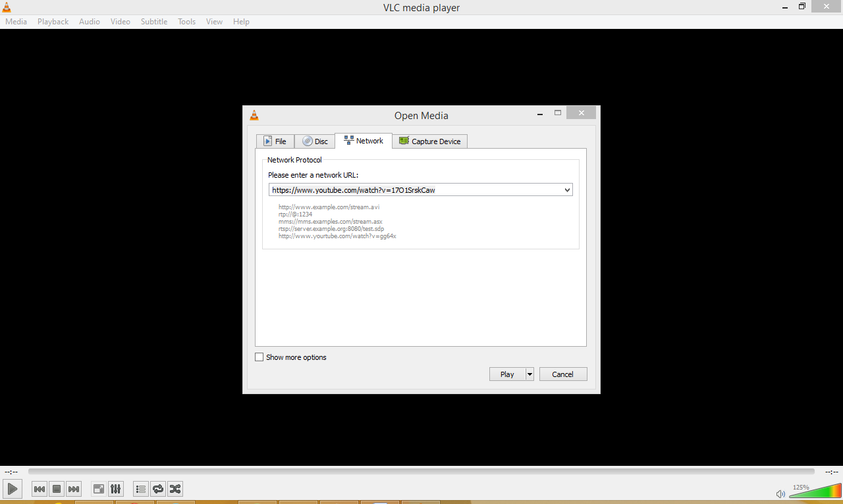The height and width of the screenshot is (504, 843).
Task: Mute audio using the speaker icon
Action: pos(780,493)
